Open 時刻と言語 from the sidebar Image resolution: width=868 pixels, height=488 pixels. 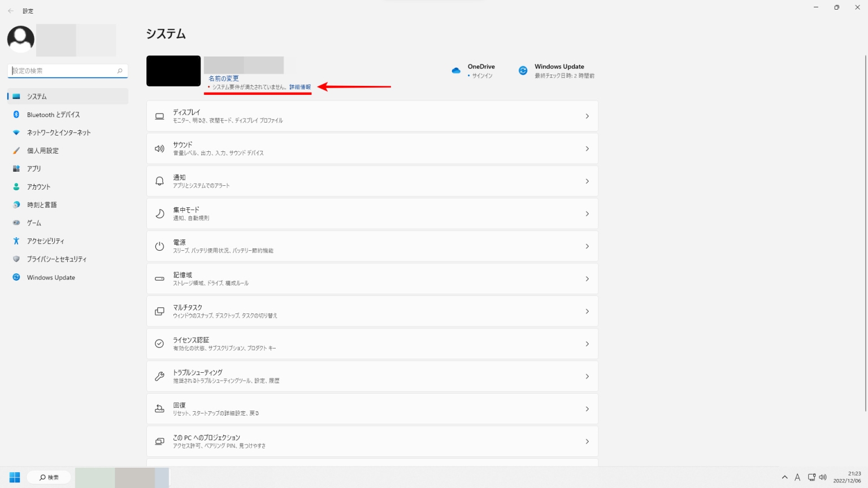[x=42, y=205]
